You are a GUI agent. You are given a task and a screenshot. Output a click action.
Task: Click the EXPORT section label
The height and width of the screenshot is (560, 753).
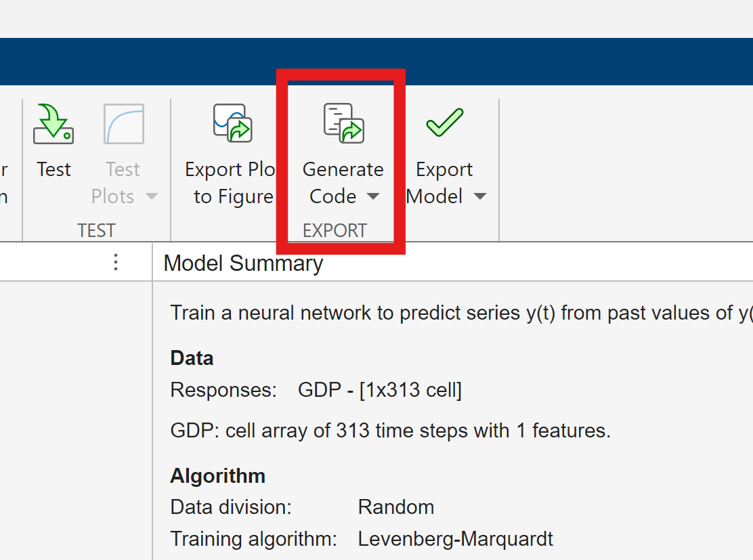tap(335, 230)
